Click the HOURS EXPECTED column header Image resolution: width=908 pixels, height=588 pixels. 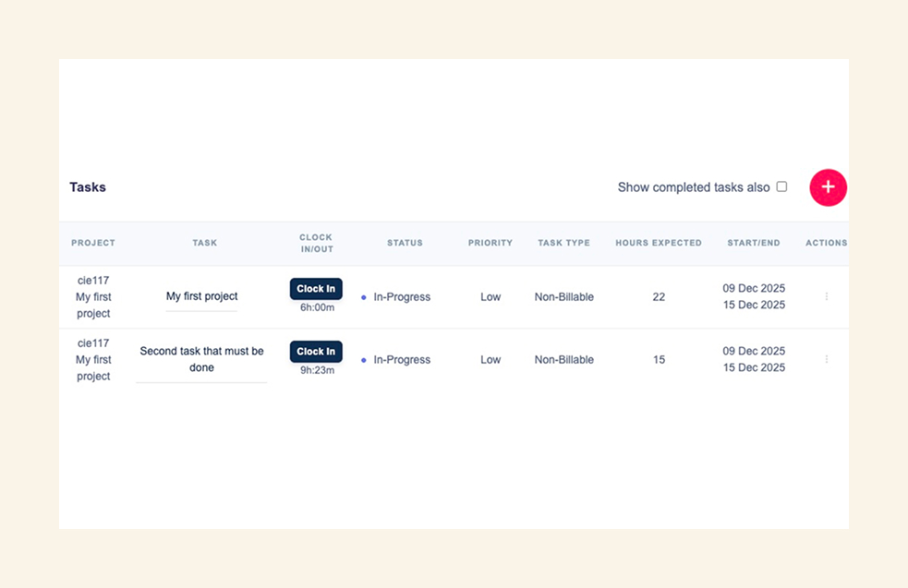pos(659,243)
